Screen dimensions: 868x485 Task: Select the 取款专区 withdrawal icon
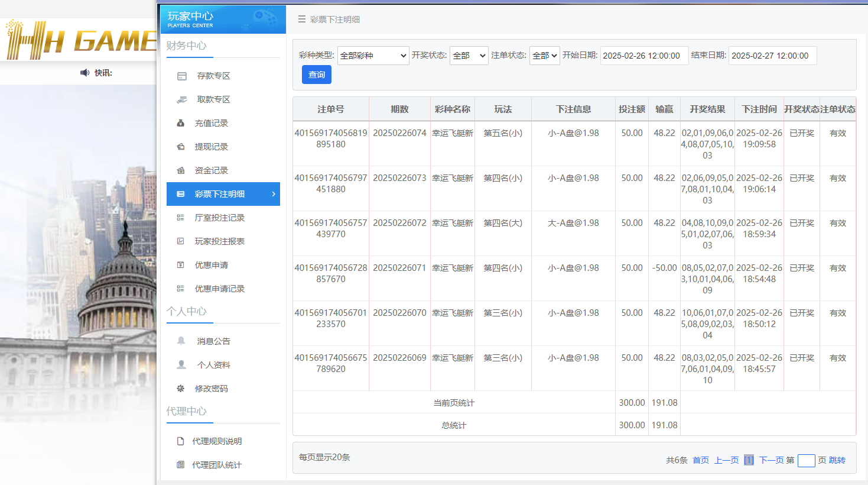point(182,99)
